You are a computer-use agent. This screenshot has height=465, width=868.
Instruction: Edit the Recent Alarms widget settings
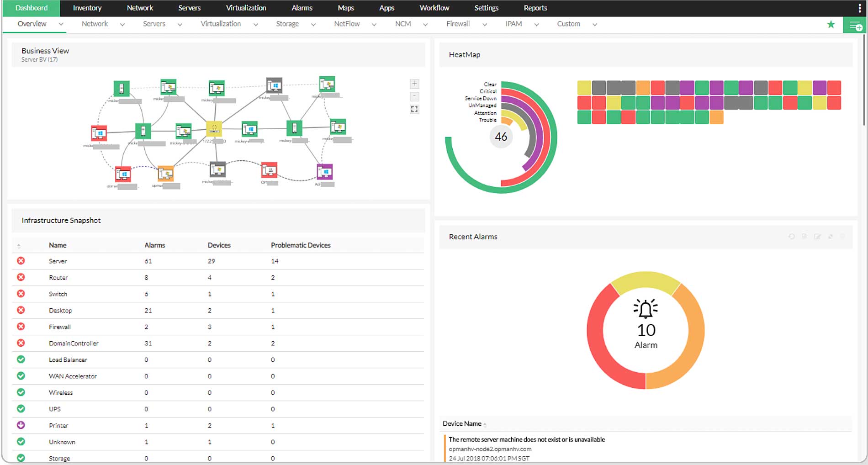(817, 237)
